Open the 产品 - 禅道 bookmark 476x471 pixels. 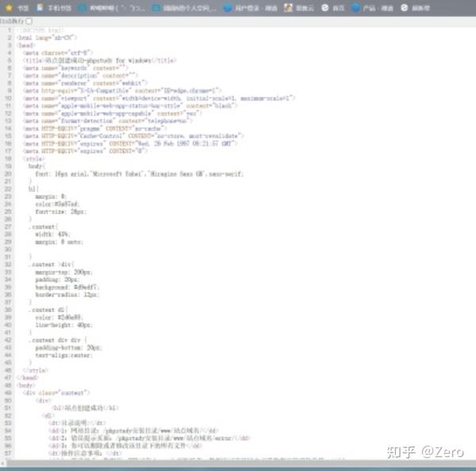[x=372, y=8]
